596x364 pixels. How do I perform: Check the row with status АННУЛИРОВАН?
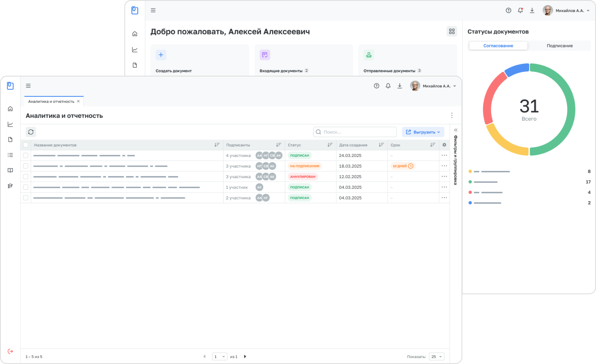tap(26, 176)
